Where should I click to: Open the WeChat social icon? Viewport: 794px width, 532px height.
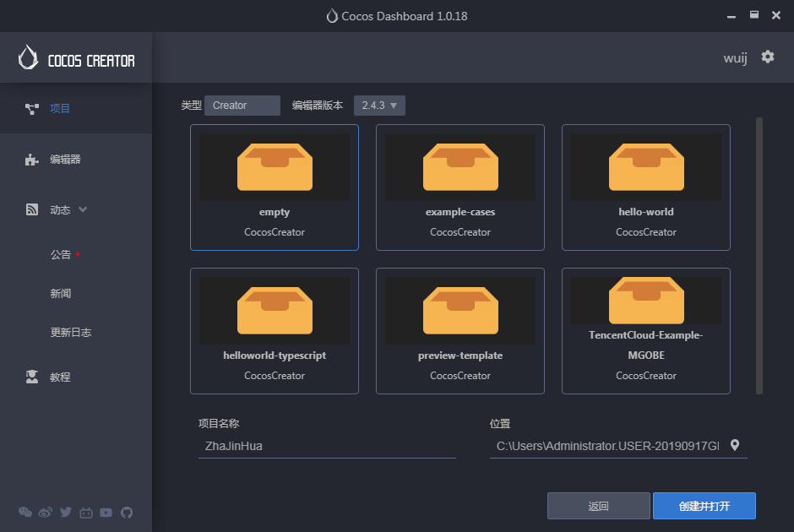pyautogui.click(x=24, y=513)
